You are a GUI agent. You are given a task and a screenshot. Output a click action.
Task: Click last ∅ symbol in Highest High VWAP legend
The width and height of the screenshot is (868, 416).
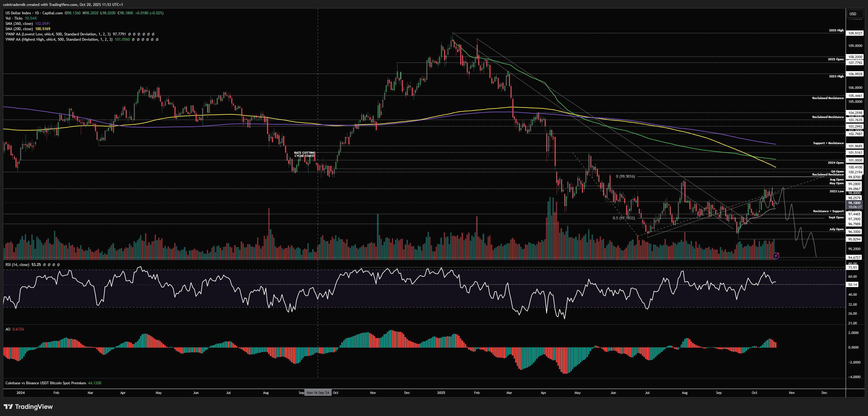[157, 39]
